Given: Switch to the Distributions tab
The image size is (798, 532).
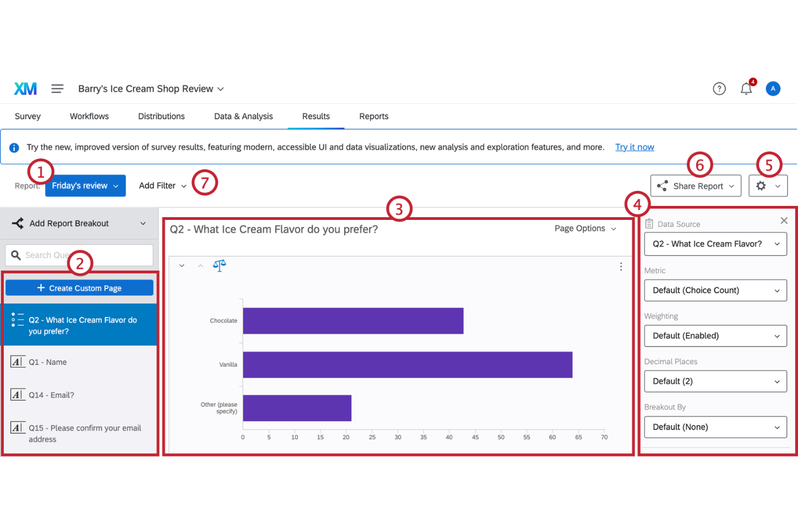Looking at the screenshot, I should 161,116.
